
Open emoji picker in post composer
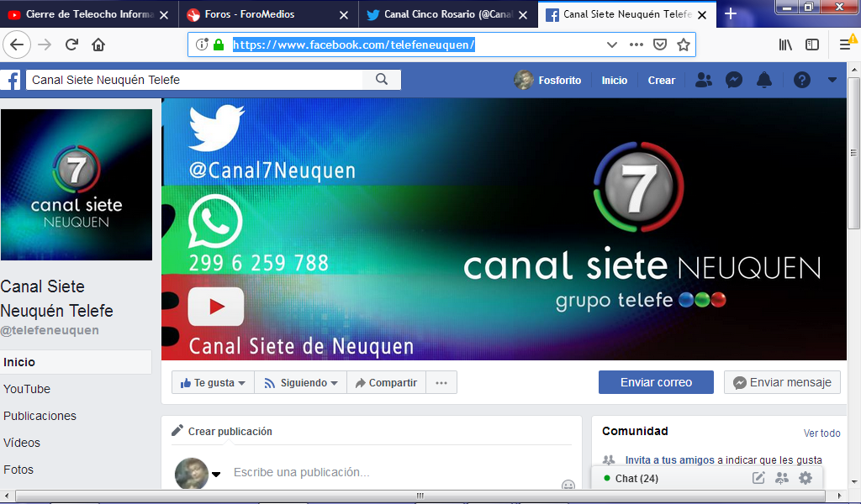click(568, 484)
